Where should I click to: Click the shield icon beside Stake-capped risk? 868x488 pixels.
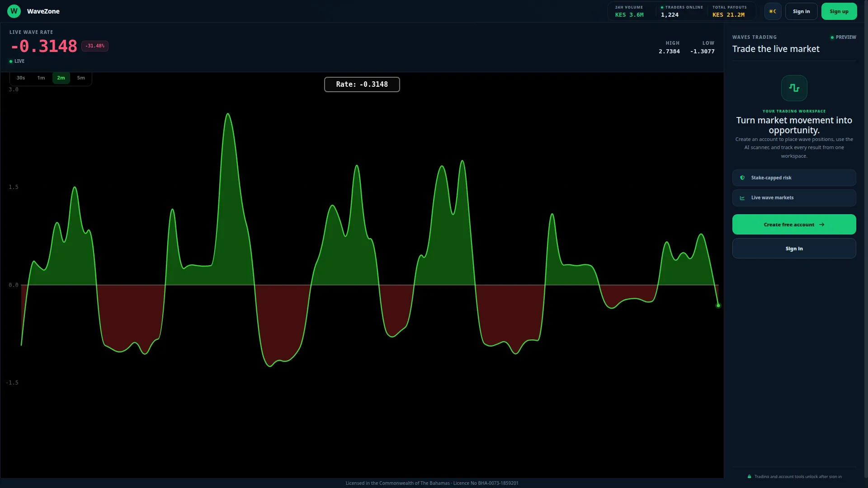(742, 178)
